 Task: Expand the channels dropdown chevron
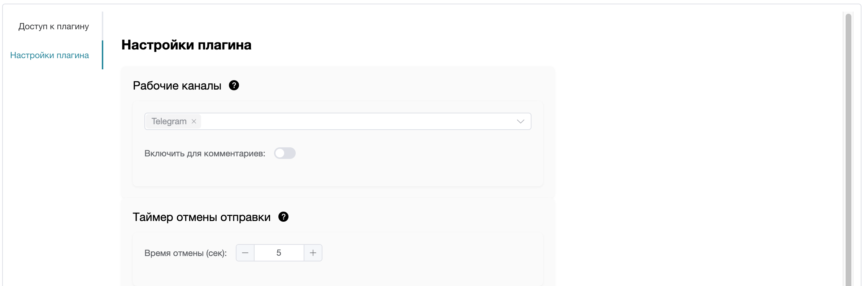pyautogui.click(x=520, y=121)
